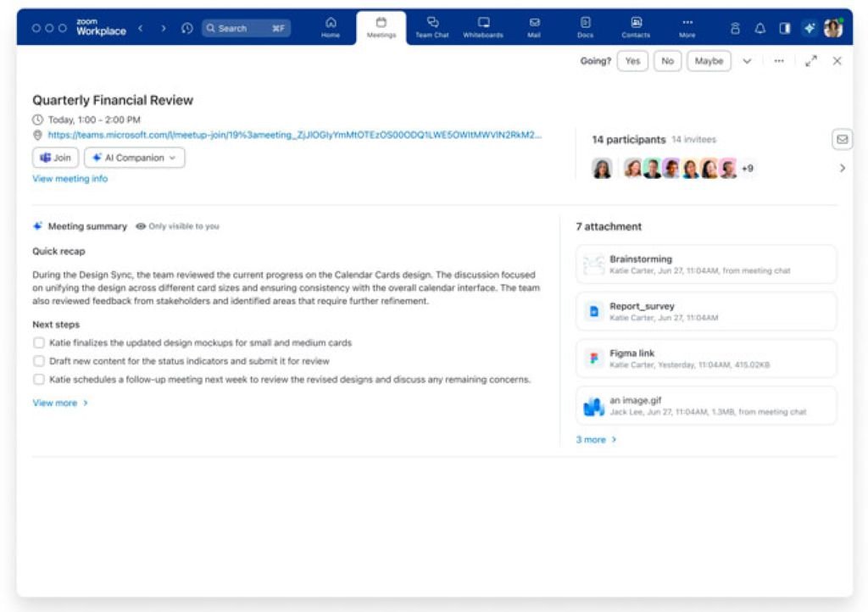Navigate back using the left arrow
868x612 pixels.
(x=141, y=28)
